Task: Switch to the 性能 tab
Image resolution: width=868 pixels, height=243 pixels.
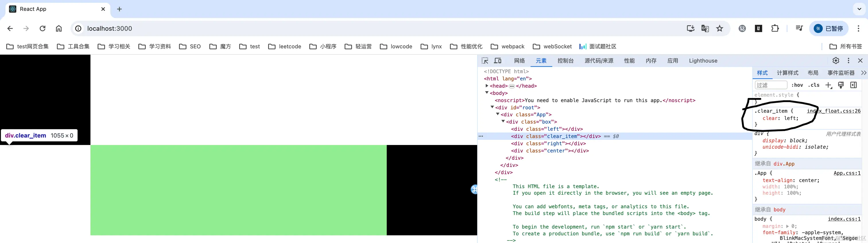Action: (629, 60)
